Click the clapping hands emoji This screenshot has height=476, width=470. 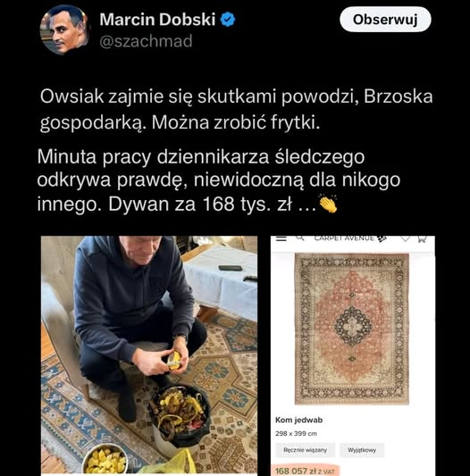pyautogui.click(x=328, y=204)
